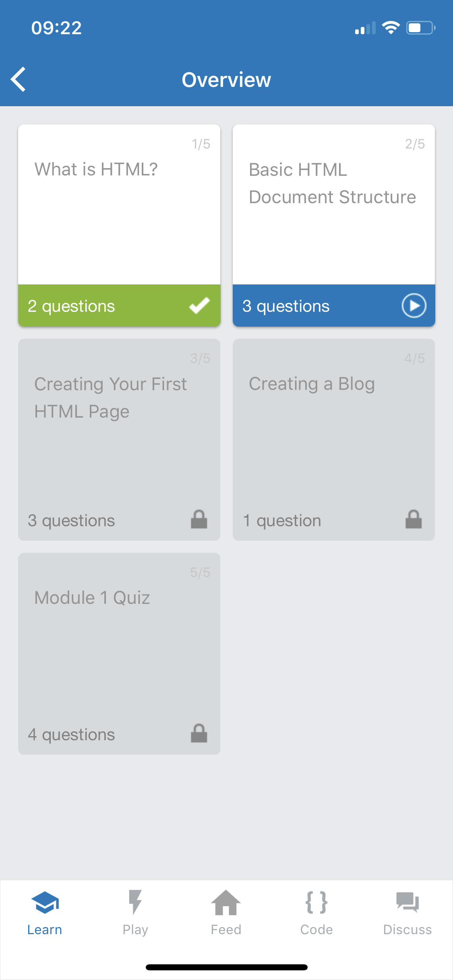Tap the battery indicator in status bar

coord(420,28)
